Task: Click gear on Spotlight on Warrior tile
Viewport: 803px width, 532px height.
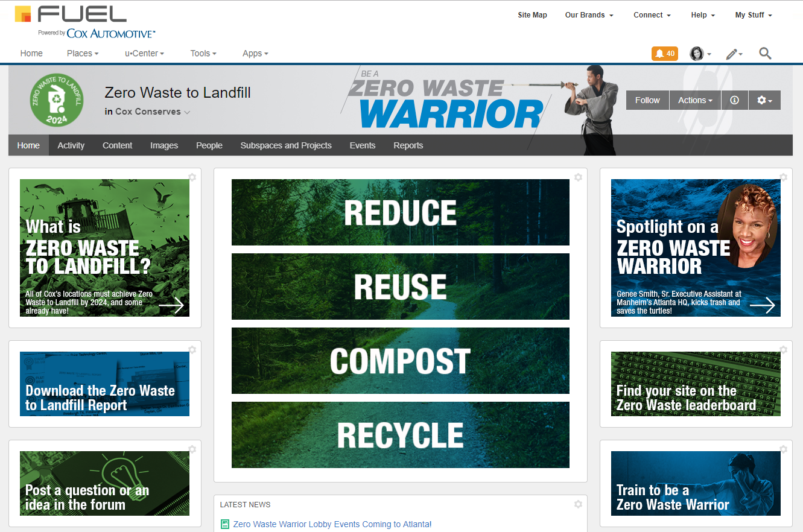Action: tap(783, 177)
